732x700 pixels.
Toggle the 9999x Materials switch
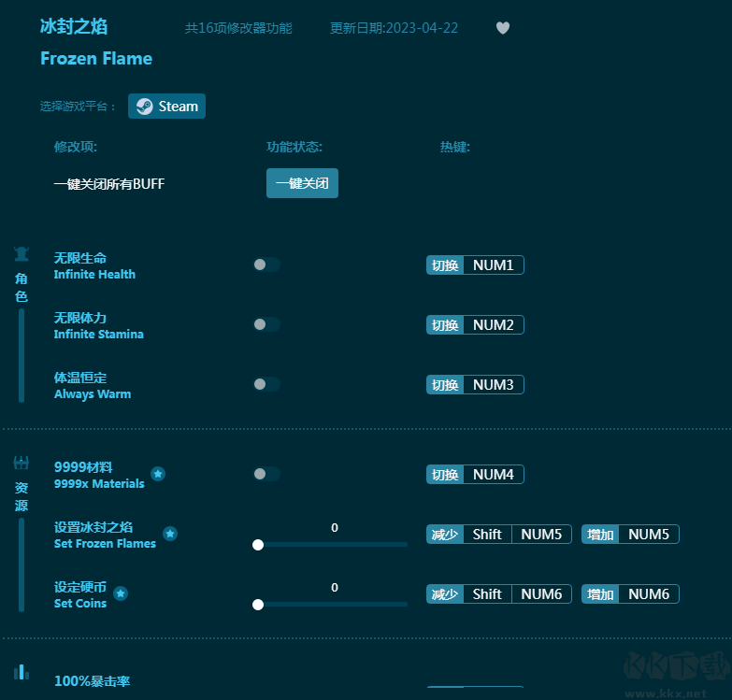[266, 474]
